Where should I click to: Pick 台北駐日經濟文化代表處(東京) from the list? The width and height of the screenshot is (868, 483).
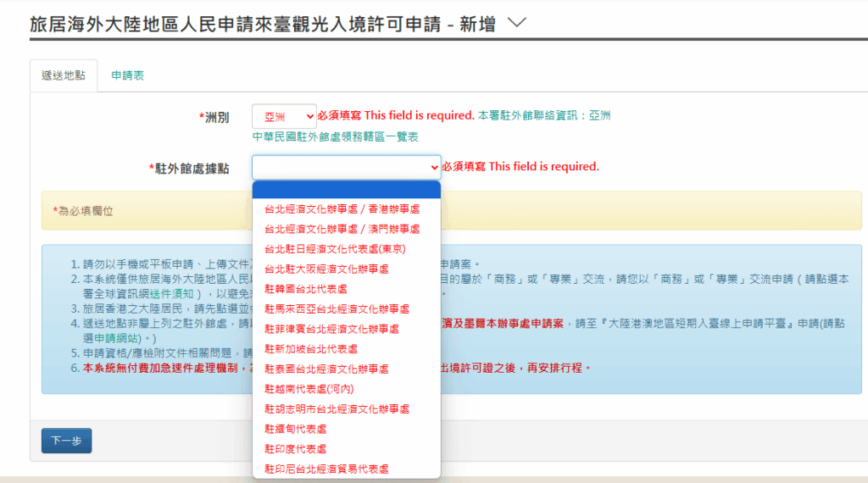pos(335,249)
